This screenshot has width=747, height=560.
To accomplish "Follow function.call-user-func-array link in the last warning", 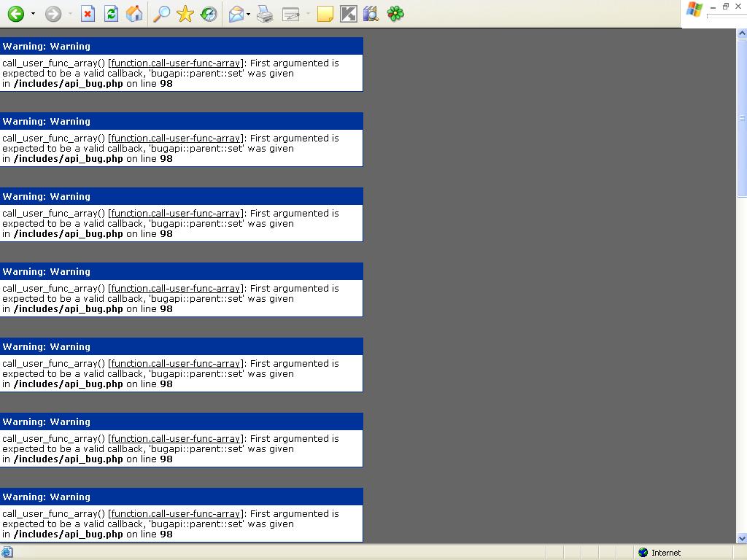I will pyautogui.click(x=175, y=514).
